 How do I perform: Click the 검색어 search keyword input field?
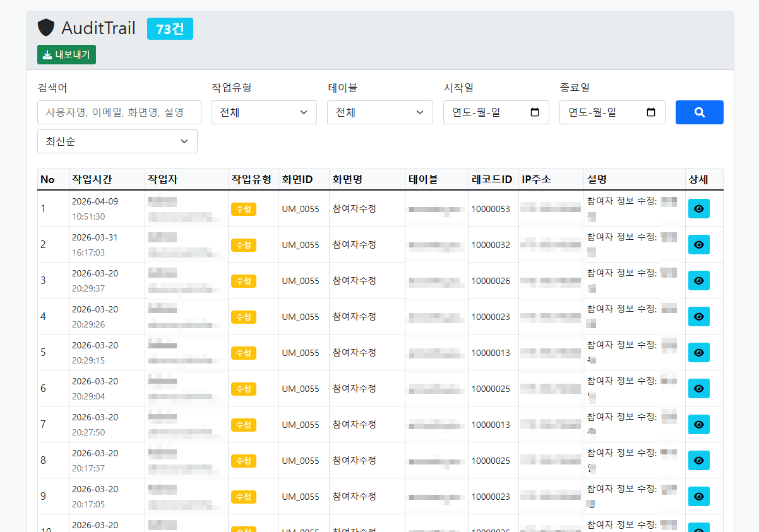click(119, 112)
